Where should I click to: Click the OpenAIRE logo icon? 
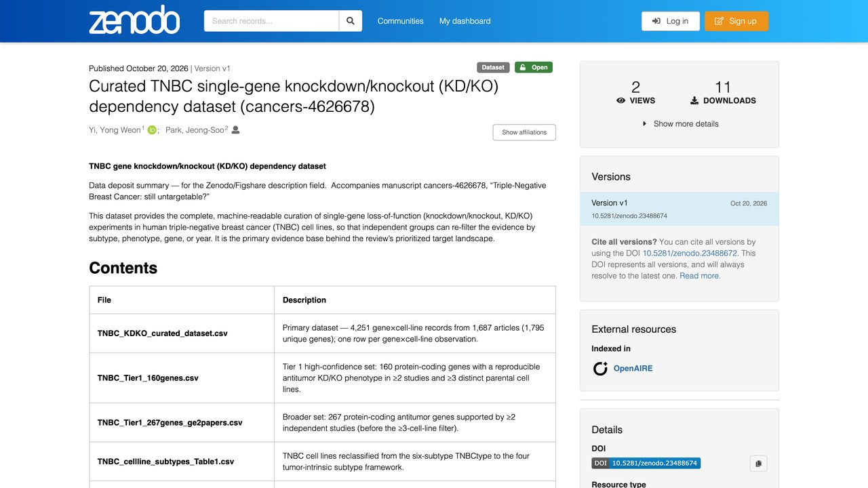[600, 369]
